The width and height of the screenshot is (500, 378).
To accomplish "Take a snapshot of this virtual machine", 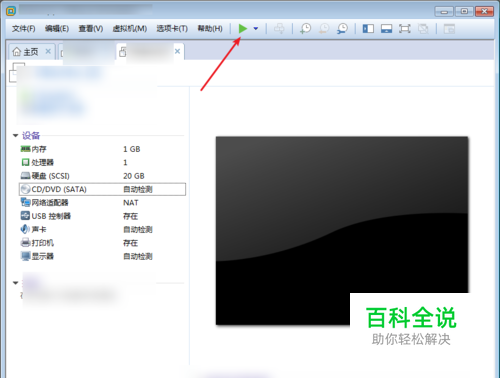I will 305,29.
